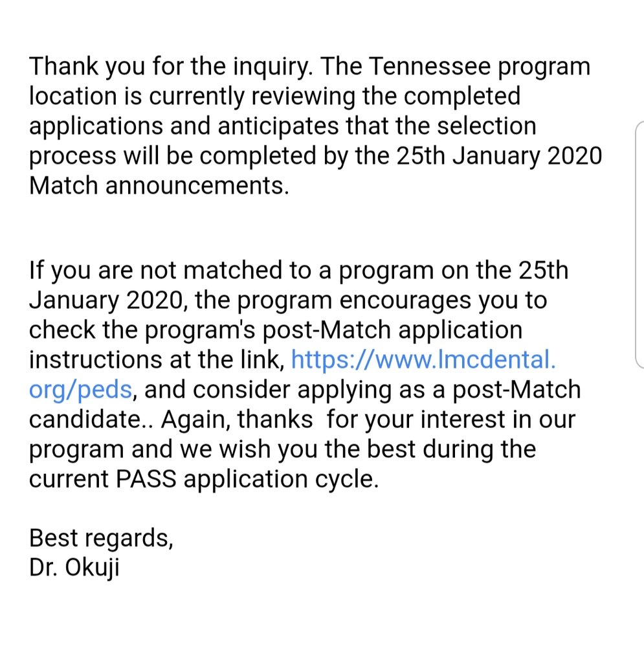Click the "Best regards," closing line
644x663 pixels.
tap(101, 537)
